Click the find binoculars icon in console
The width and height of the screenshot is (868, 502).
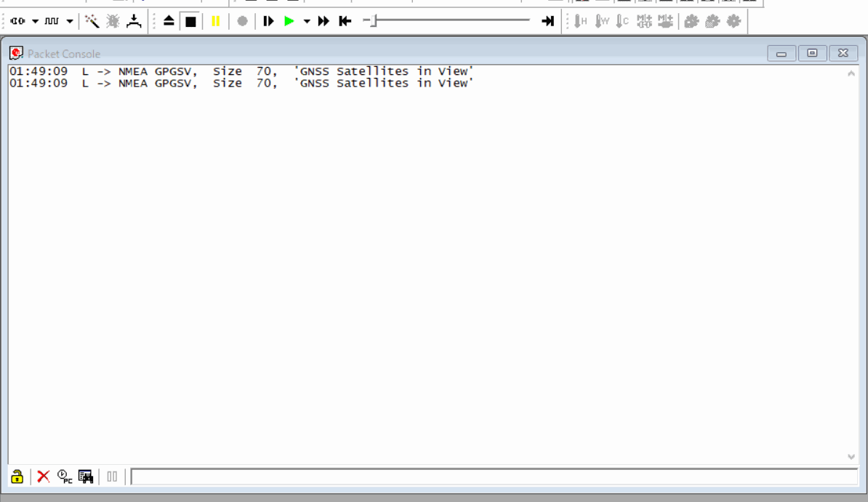(86, 477)
